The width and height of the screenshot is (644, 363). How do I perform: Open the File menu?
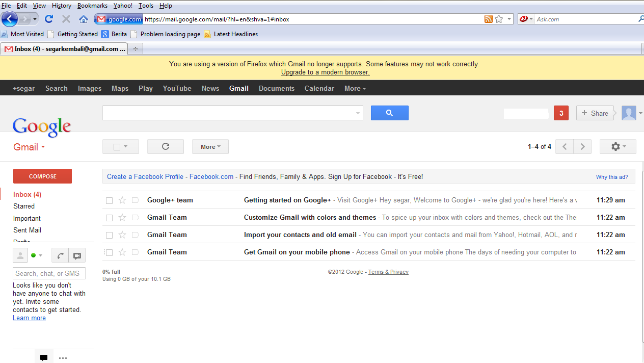(x=6, y=6)
